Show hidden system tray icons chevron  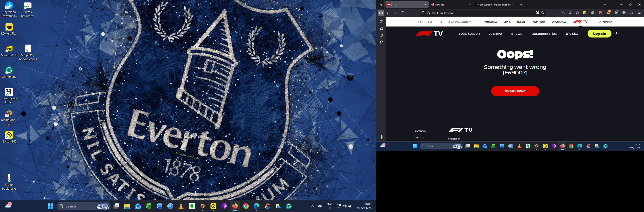click(x=312, y=206)
